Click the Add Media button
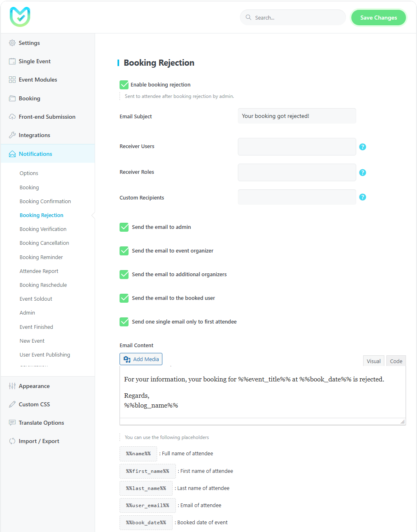This screenshot has width=417, height=532. [x=141, y=359]
